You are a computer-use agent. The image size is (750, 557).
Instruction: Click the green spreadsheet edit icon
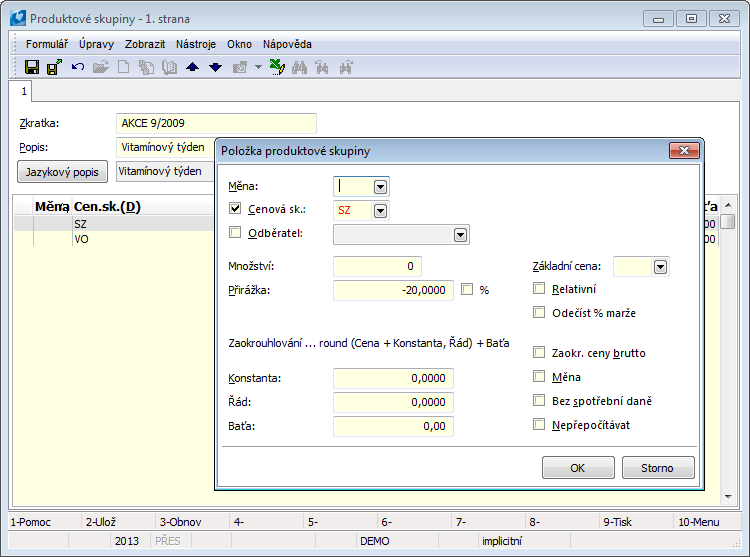(277, 67)
